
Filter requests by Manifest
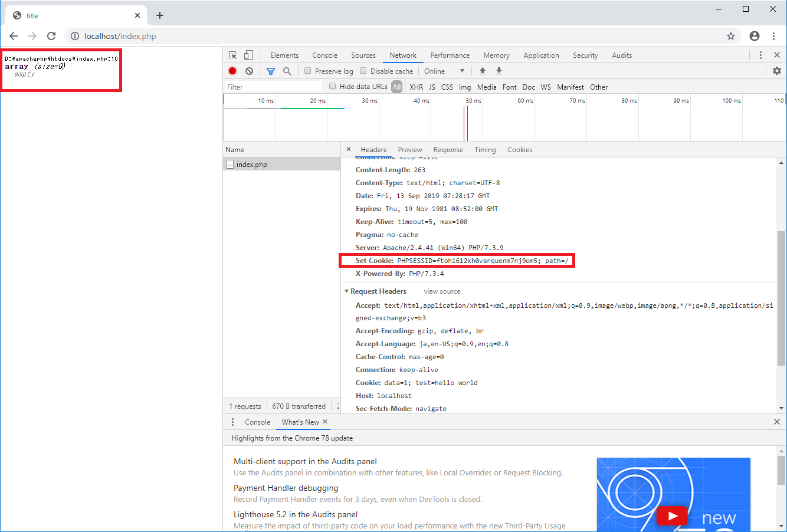tap(570, 87)
